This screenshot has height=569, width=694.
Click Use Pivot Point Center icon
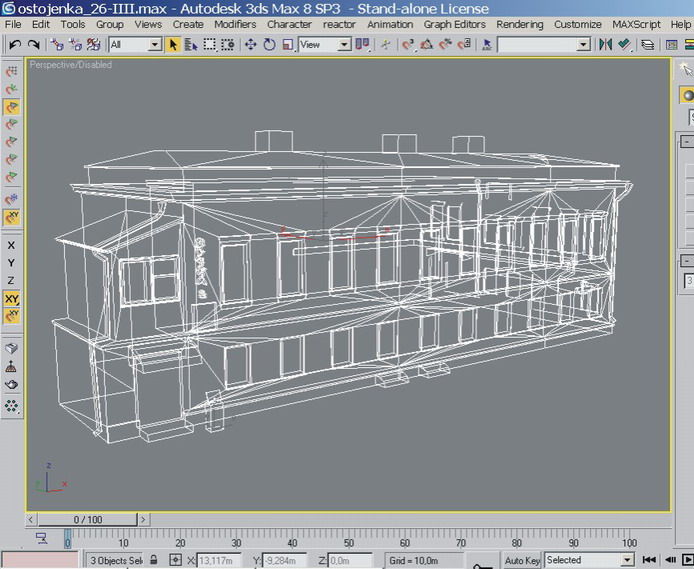point(362,45)
